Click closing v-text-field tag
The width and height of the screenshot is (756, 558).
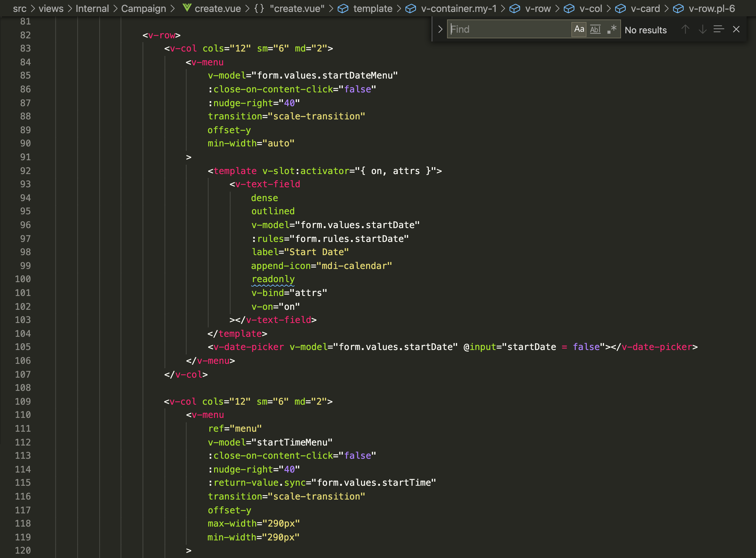coord(276,320)
